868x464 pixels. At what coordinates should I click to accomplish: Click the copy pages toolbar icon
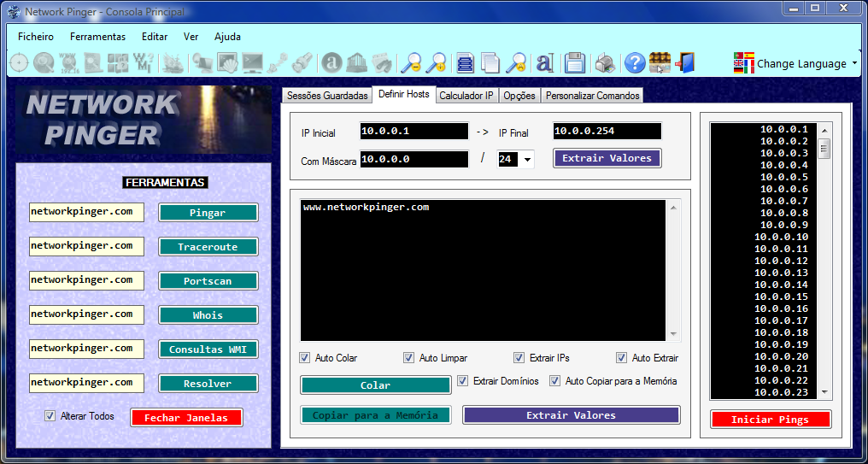point(490,62)
